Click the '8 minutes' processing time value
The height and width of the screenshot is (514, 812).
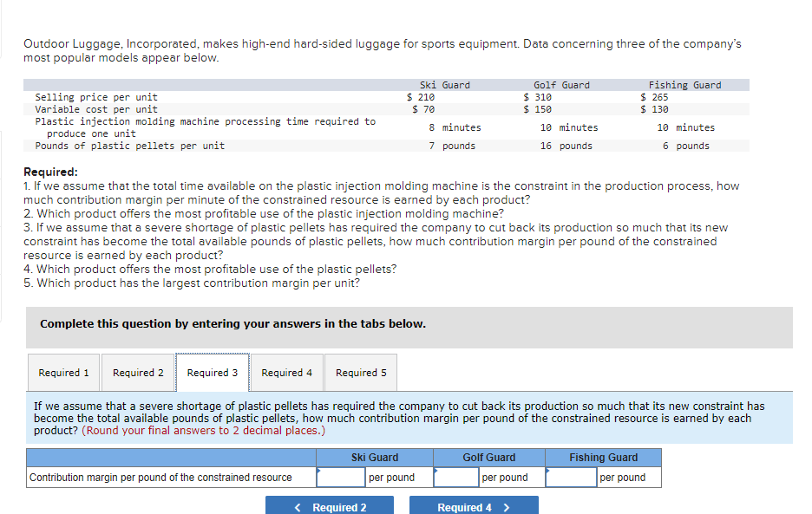tap(455, 128)
